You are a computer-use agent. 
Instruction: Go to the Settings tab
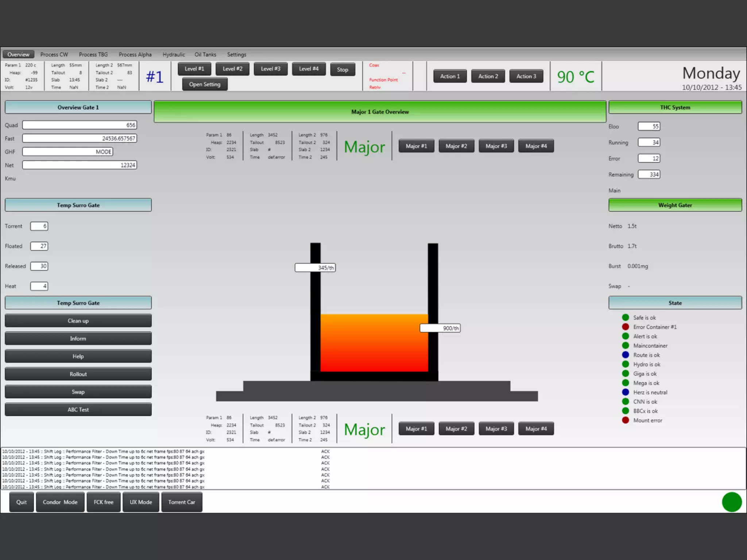(236, 54)
